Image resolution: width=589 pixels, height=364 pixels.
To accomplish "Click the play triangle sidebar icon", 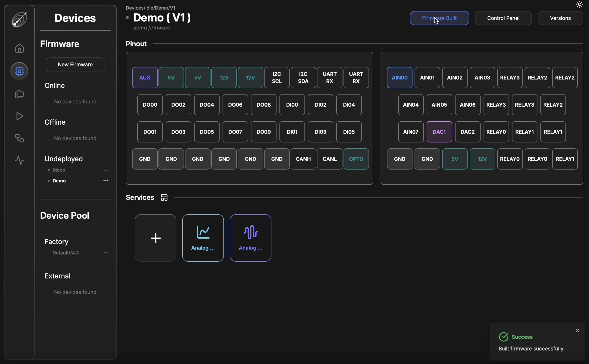I will (x=19, y=116).
